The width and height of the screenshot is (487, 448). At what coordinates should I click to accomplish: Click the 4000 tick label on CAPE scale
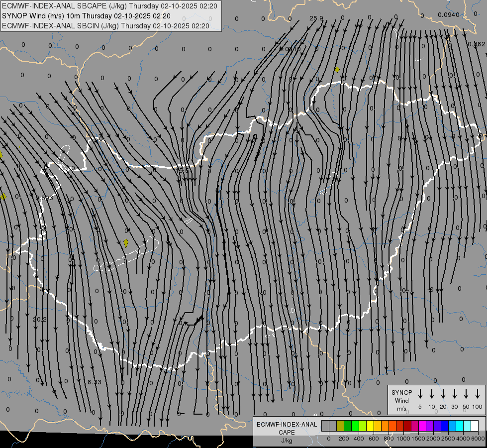coord(463,439)
